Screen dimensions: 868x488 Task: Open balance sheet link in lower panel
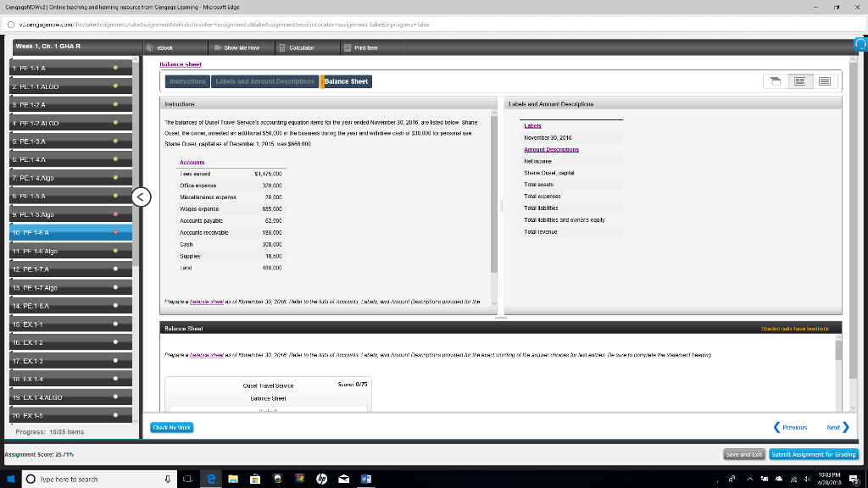coord(207,355)
